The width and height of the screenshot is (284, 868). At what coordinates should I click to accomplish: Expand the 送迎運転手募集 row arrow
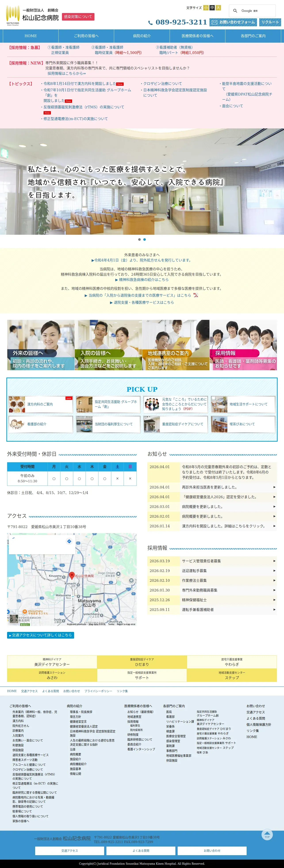(x=274, y=571)
